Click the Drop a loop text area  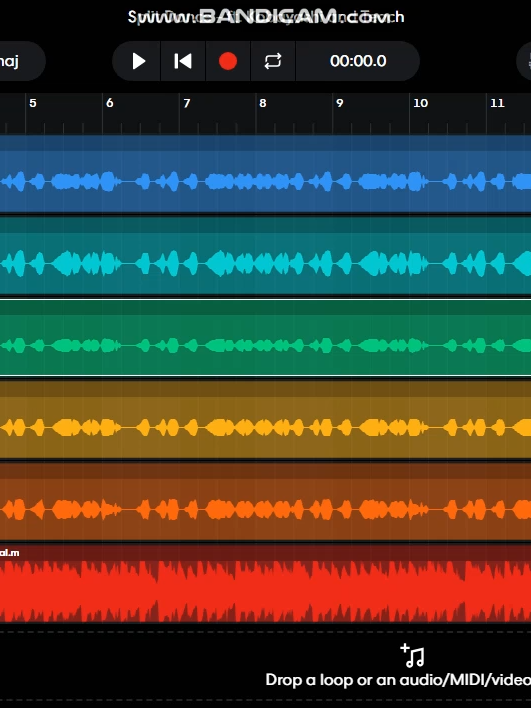(398, 680)
